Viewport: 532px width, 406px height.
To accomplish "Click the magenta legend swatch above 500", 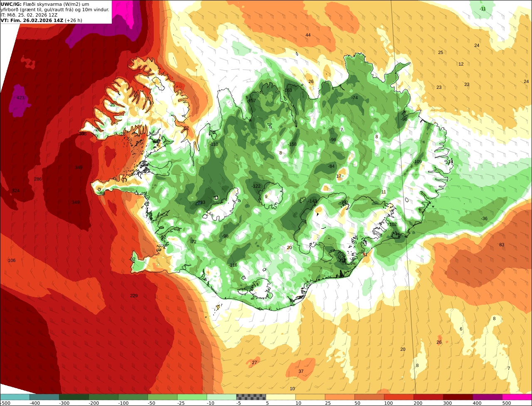I will point(517,397).
